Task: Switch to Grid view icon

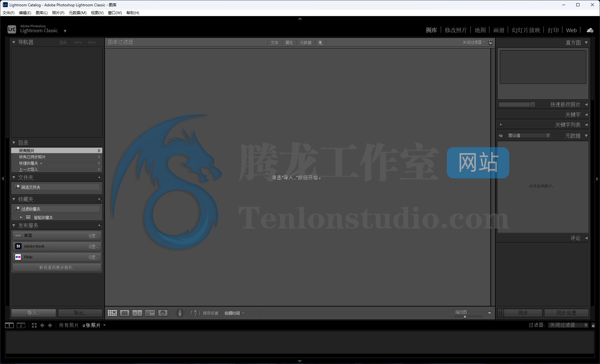Action: coord(112,313)
